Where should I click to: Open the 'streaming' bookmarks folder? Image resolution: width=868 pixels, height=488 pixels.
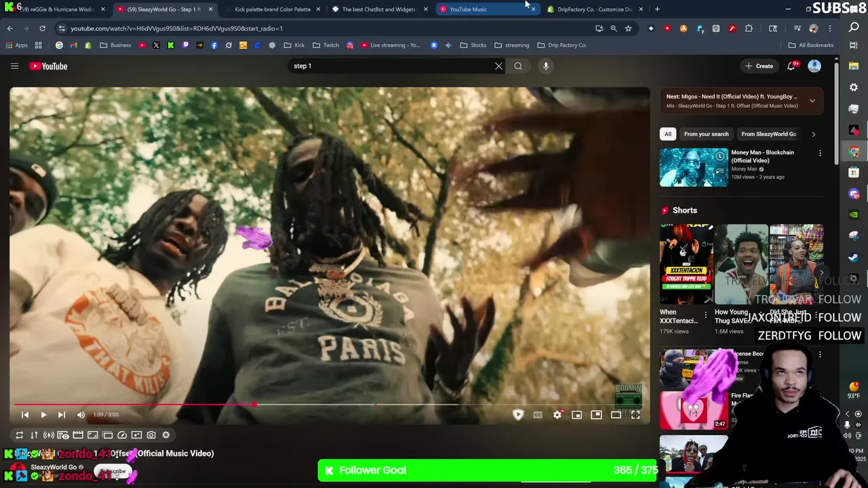pyautogui.click(x=511, y=45)
